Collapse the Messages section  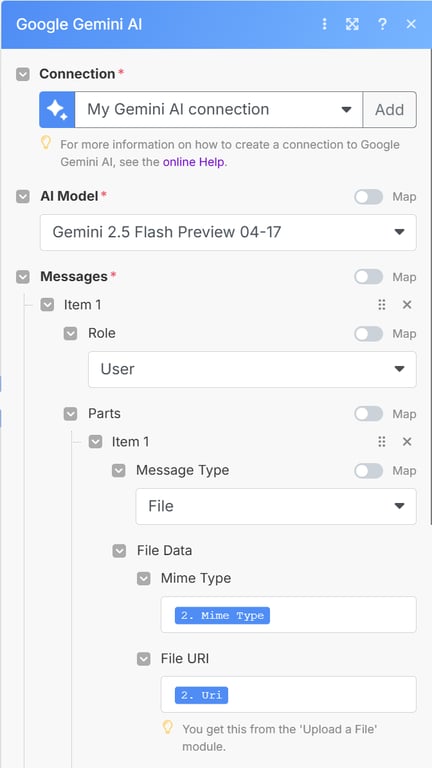[x=23, y=277]
